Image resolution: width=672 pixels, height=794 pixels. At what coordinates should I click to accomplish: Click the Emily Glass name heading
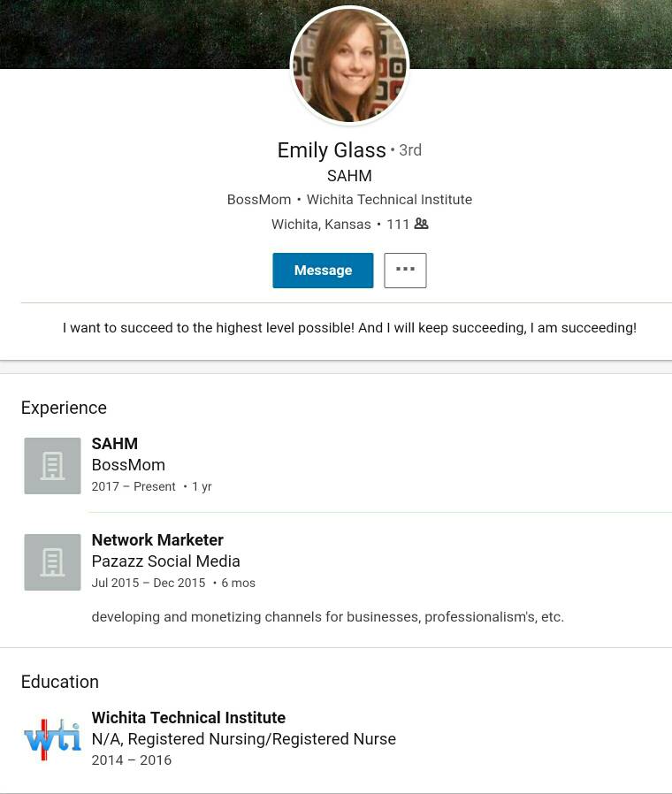tap(332, 150)
